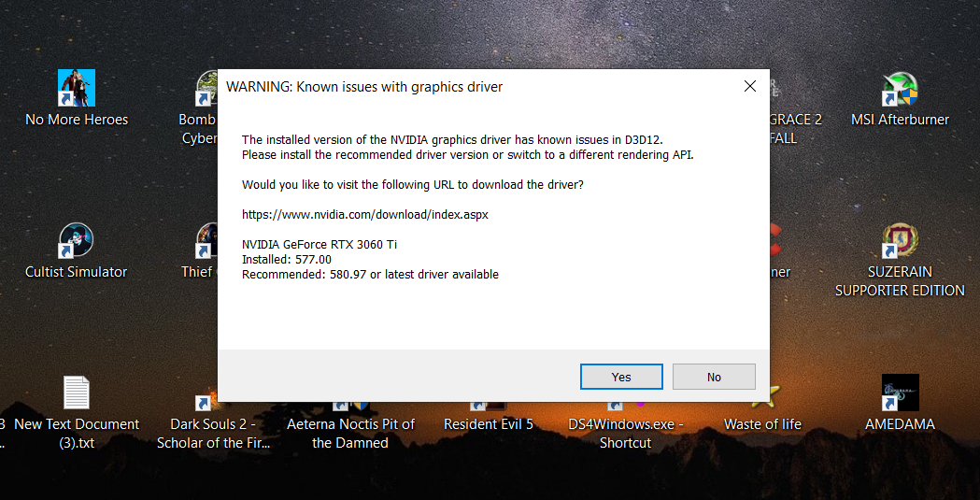980x500 pixels.
Task: Select the Dark Souls 2 shortcut label
Action: [214, 433]
